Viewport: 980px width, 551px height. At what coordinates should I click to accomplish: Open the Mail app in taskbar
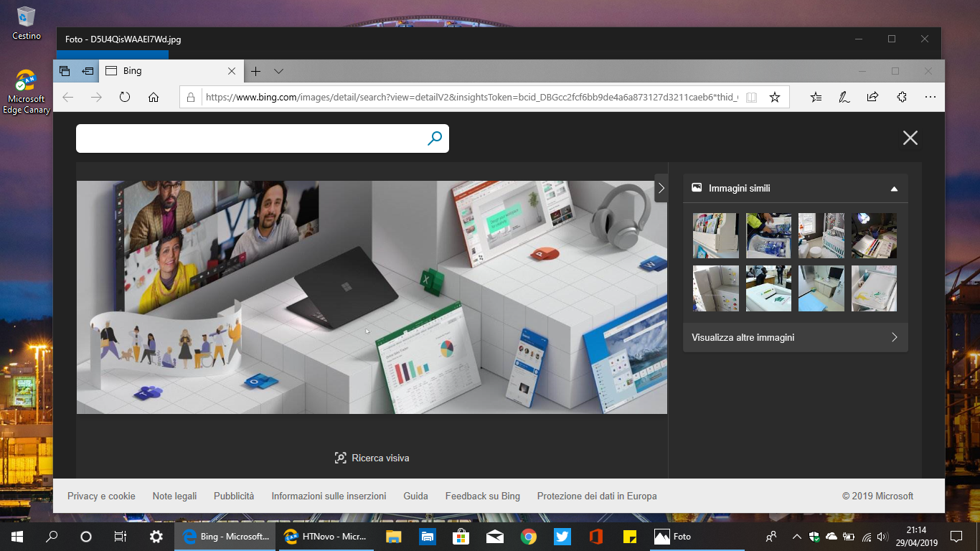point(494,536)
